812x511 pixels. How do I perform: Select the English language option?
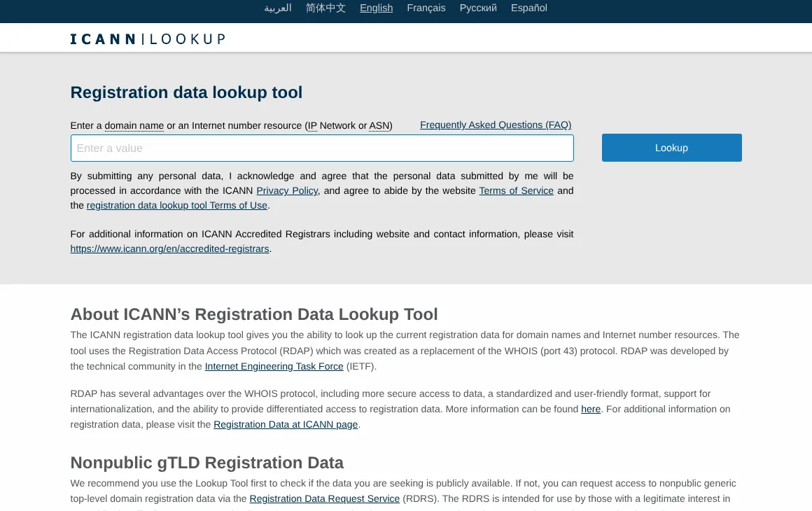[377, 8]
